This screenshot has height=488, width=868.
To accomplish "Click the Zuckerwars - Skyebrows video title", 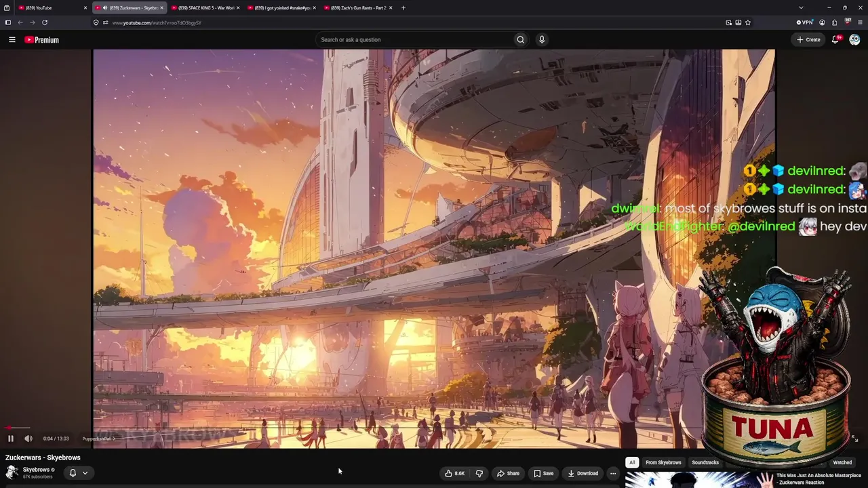I will [x=43, y=457].
